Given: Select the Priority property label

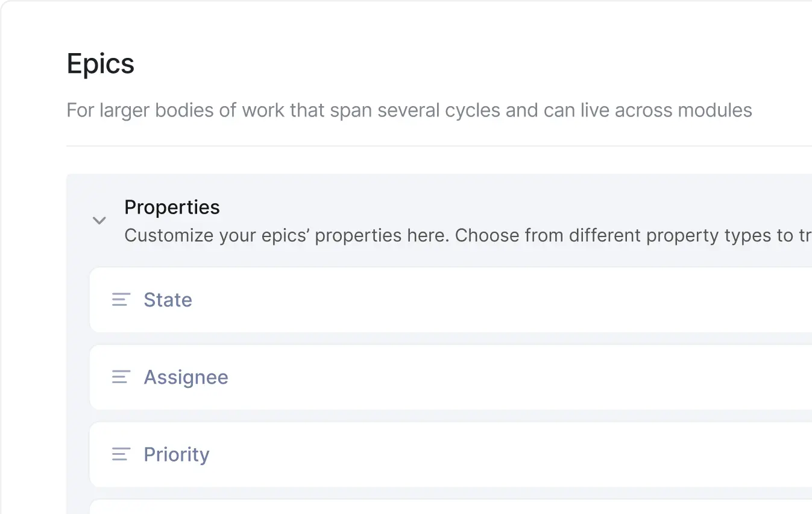Looking at the screenshot, I should (176, 454).
